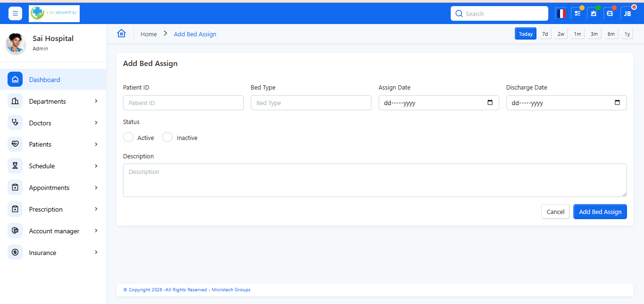This screenshot has width=644, height=304.
Task: Select the Inactive status radio button
Action: pyautogui.click(x=167, y=137)
